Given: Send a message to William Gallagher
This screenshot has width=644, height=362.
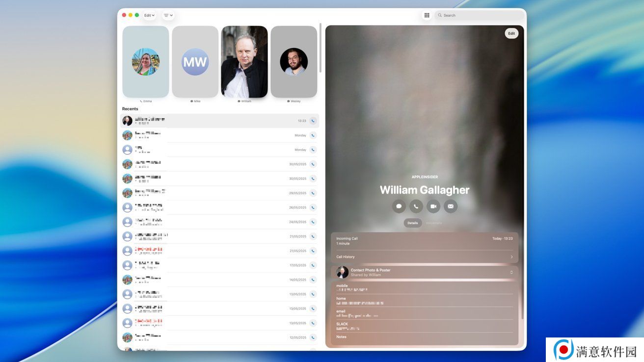Looking at the screenshot, I should pyautogui.click(x=399, y=207).
